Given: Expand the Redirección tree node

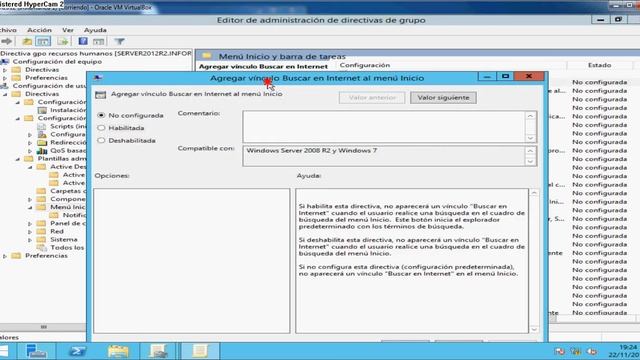Looking at the screenshot, I should tap(30, 143).
